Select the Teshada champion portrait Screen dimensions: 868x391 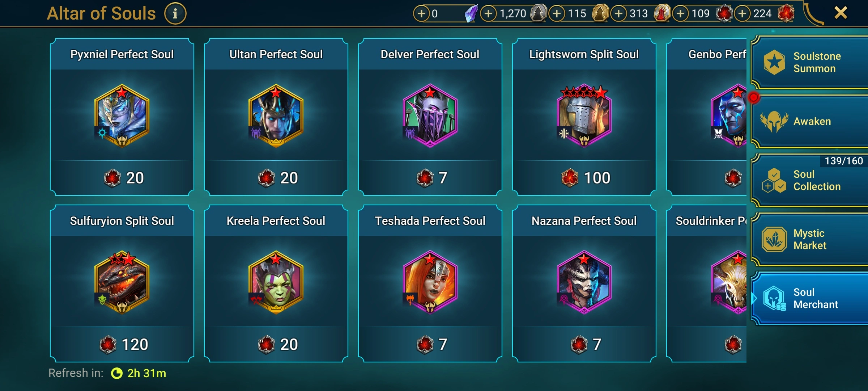tap(430, 282)
